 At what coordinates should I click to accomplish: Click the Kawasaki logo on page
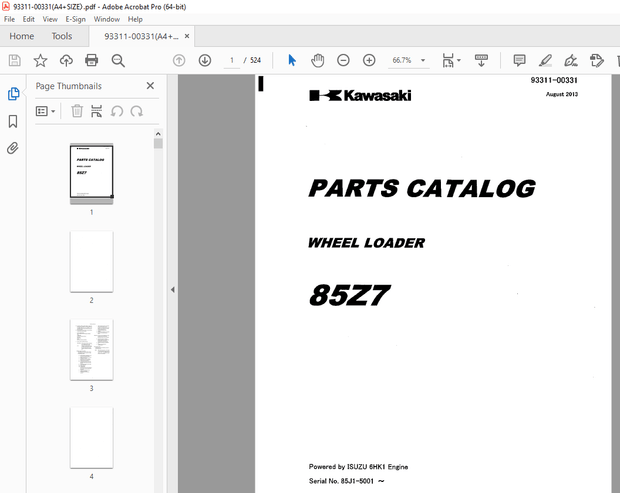[x=360, y=95]
